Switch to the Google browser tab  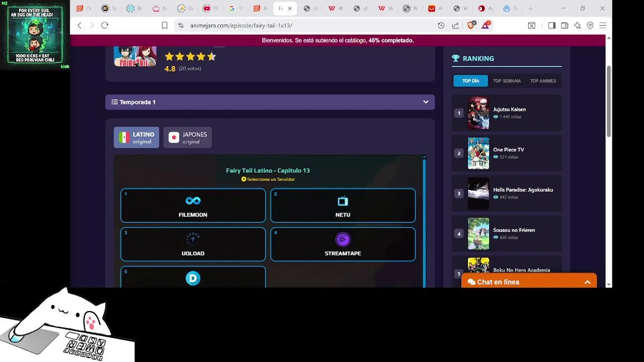(x=235, y=9)
